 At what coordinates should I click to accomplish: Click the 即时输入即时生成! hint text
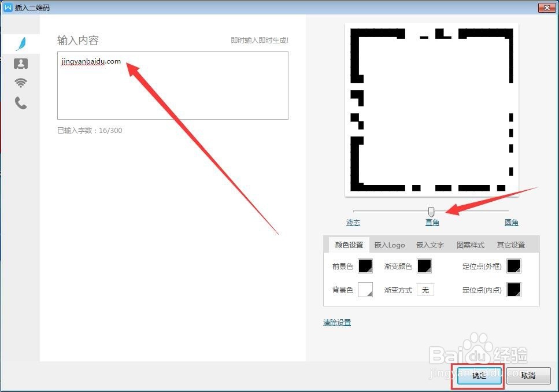tap(259, 40)
